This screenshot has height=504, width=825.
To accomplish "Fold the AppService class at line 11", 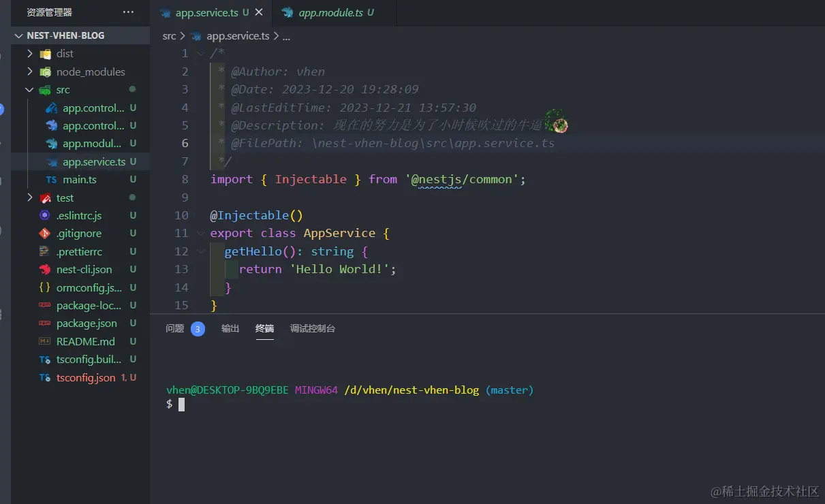I will (200, 233).
